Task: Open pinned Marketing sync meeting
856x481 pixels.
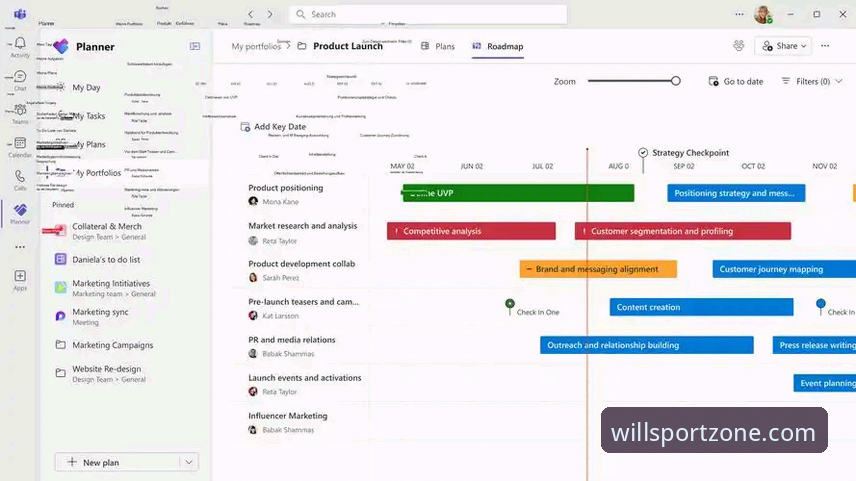Action: click(x=92, y=317)
